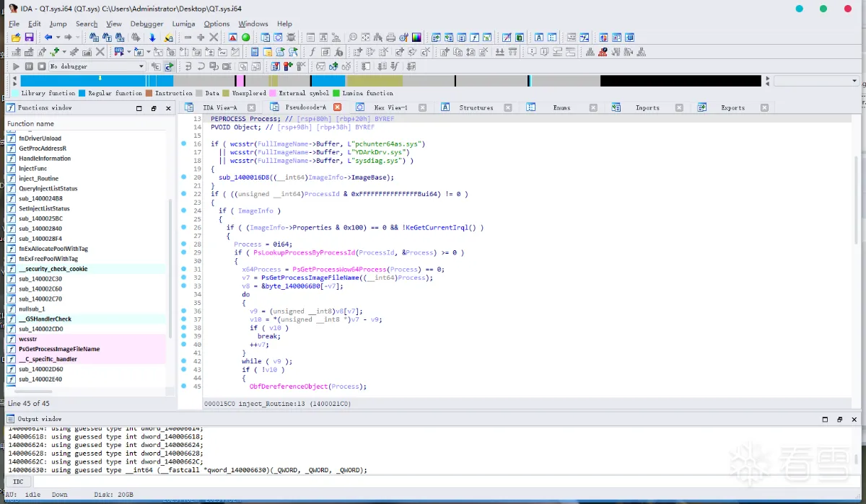Viewport: 866px width, 504px height.
Task: Open the dropdown right of navigation band
Action: (x=854, y=81)
